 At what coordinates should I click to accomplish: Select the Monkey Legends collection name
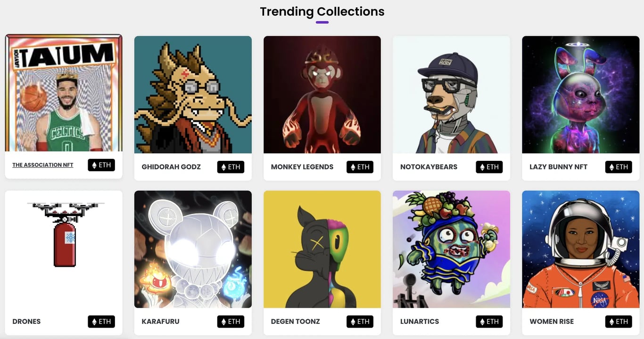(302, 167)
